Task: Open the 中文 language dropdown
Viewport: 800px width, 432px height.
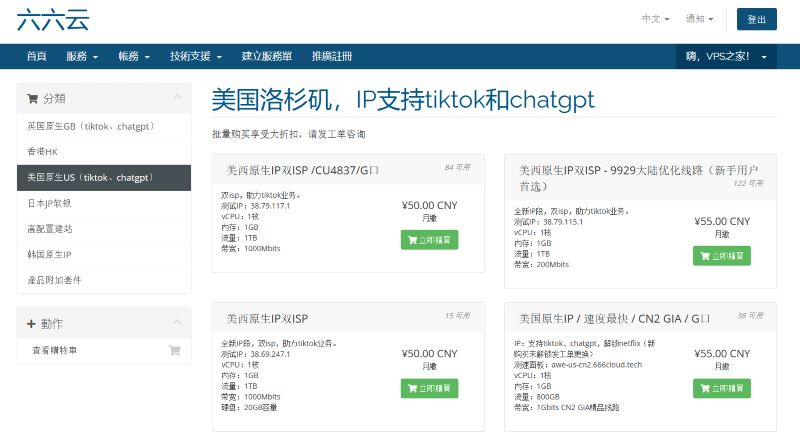Action: [x=655, y=19]
